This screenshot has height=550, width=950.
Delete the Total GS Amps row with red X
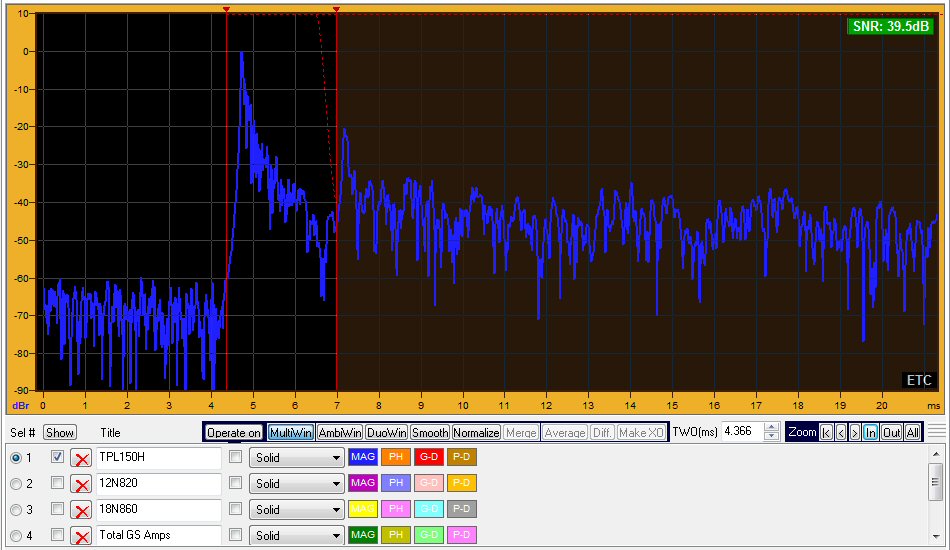81,536
